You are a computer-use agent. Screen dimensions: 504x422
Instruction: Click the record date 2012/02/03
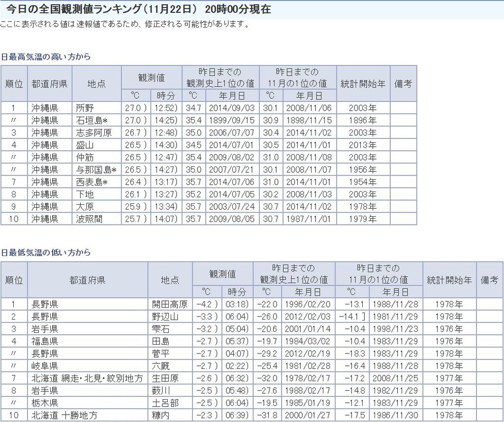(308, 317)
